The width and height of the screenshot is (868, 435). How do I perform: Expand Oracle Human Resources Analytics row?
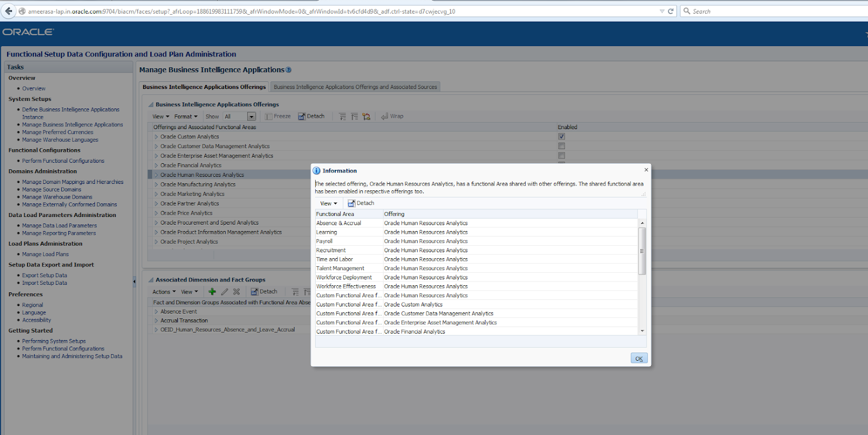coord(156,175)
